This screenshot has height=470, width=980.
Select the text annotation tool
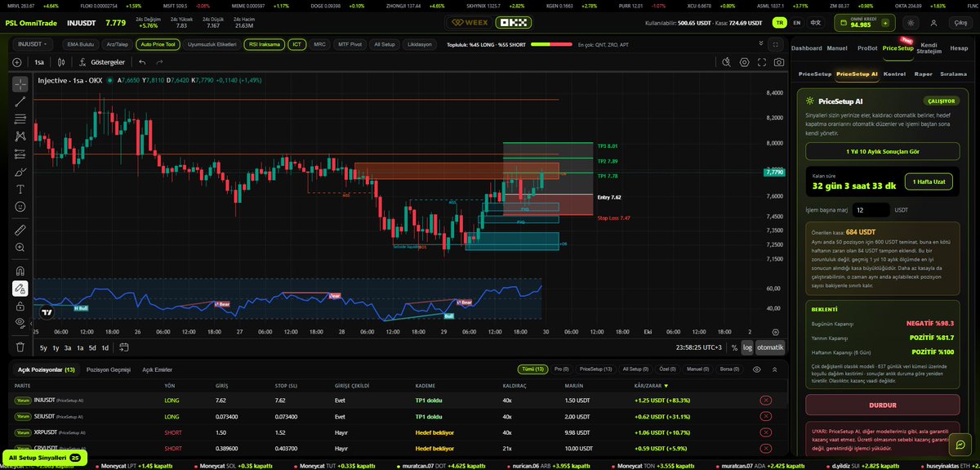(x=20, y=190)
